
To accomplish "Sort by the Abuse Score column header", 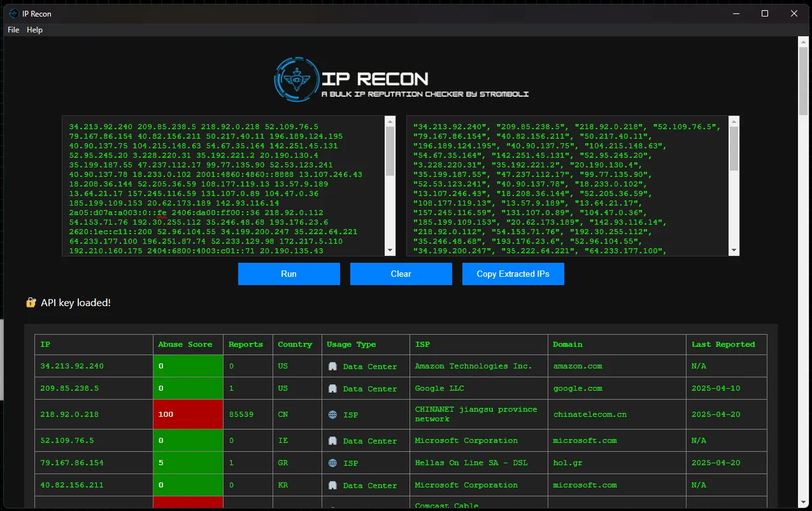I will [x=185, y=344].
